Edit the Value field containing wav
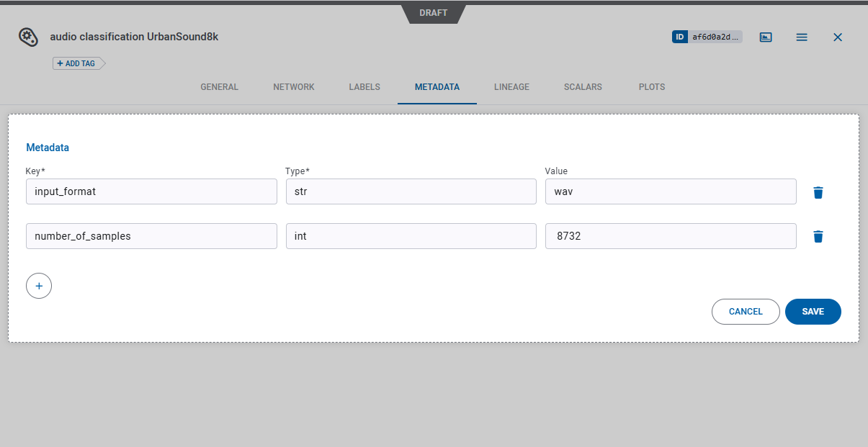Image resolution: width=868 pixels, height=447 pixels. coord(670,191)
